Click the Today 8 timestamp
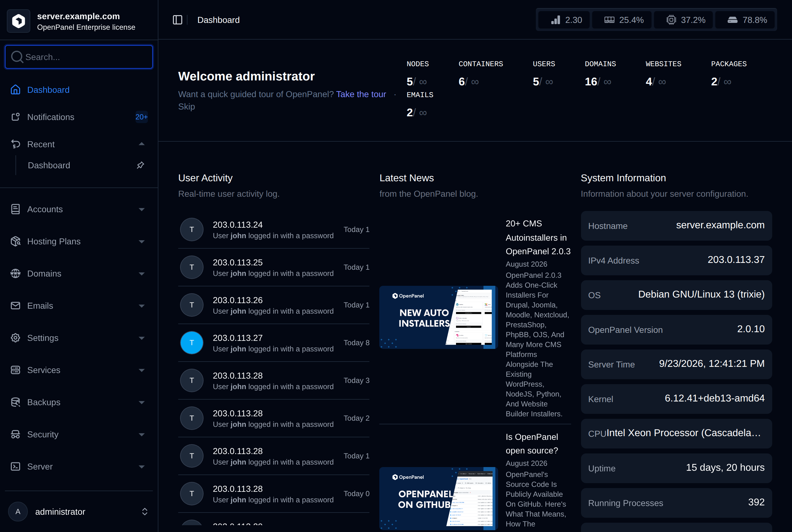The height and width of the screenshot is (532, 792). [x=356, y=343]
